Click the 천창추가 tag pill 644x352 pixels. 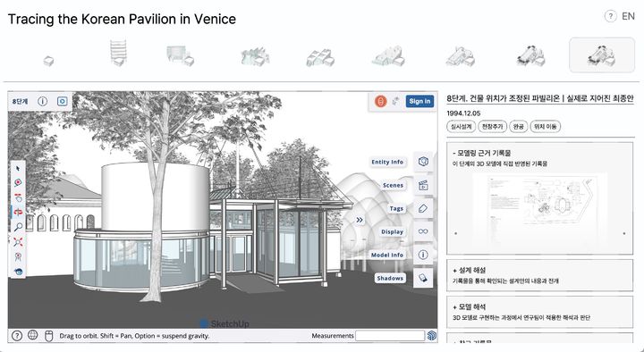coord(493,126)
